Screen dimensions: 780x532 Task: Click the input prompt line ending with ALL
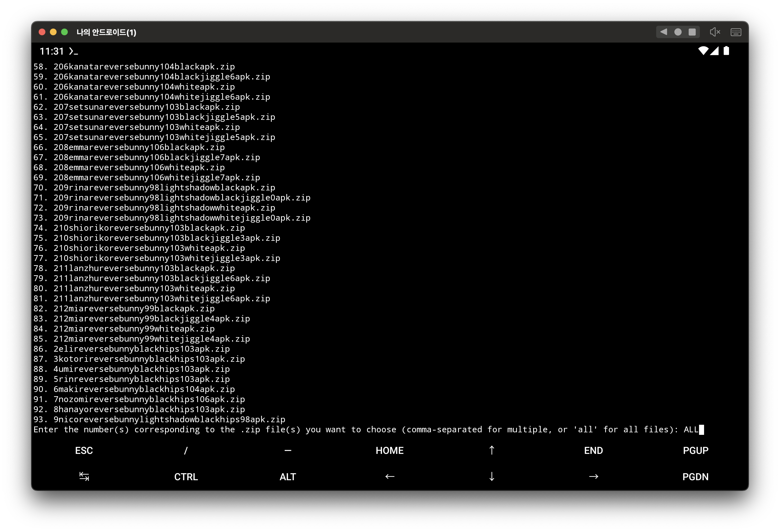(x=368, y=430)
